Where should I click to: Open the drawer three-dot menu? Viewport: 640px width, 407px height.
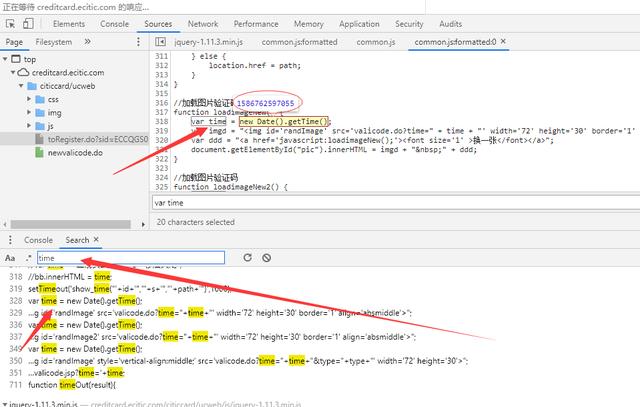click(10, 240)
